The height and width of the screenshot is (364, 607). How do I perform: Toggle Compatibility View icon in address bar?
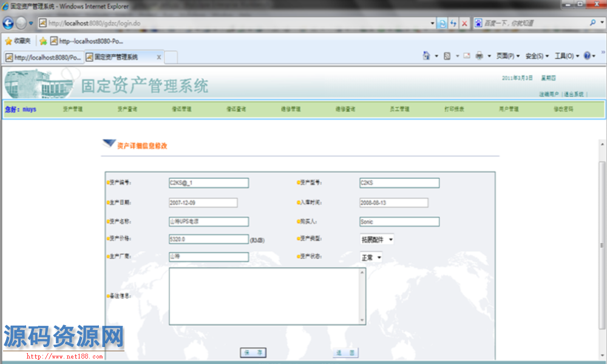pyautogui.click(x=442, y=23)
